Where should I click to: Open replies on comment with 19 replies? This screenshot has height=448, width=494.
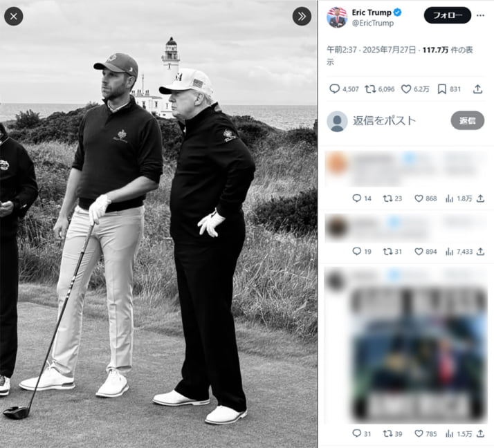click(356, 252)
